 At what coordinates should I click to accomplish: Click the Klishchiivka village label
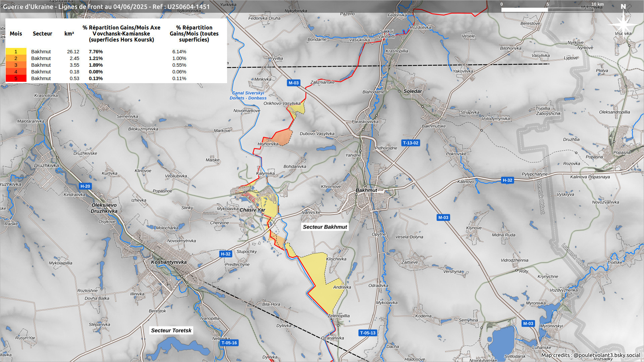tap(336, 259)
